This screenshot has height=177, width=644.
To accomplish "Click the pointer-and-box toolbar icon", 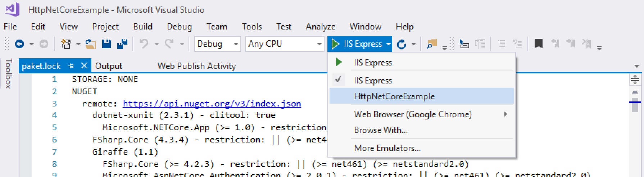I will (464, 44).
